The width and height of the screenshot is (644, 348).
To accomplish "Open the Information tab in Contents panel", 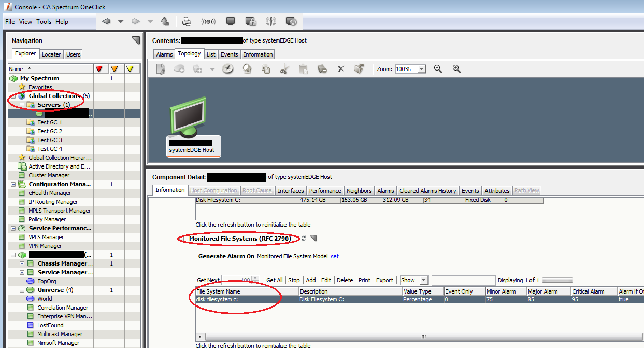I will pos(258,54).
